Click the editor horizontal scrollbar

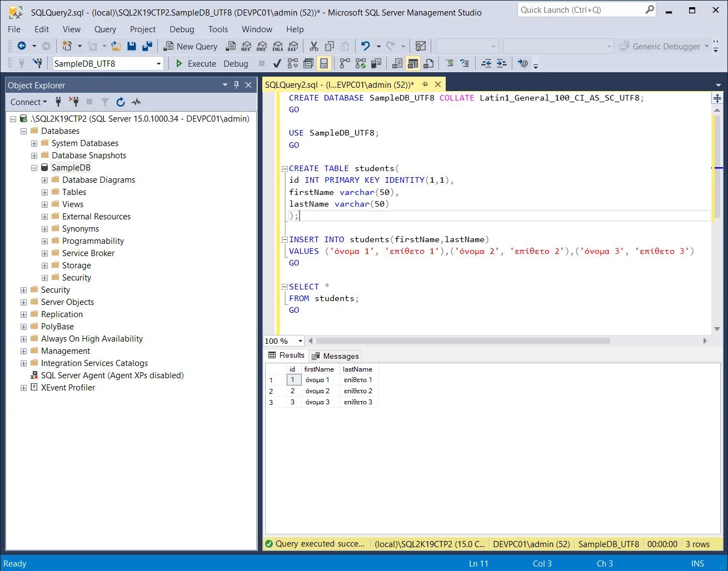[x=463, y=341]
